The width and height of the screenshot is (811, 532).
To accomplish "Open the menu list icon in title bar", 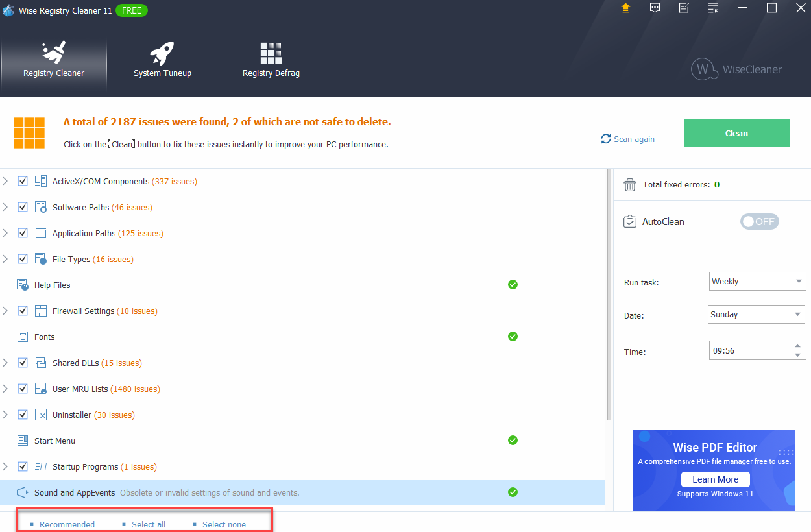I will click(x=713, y=8).
